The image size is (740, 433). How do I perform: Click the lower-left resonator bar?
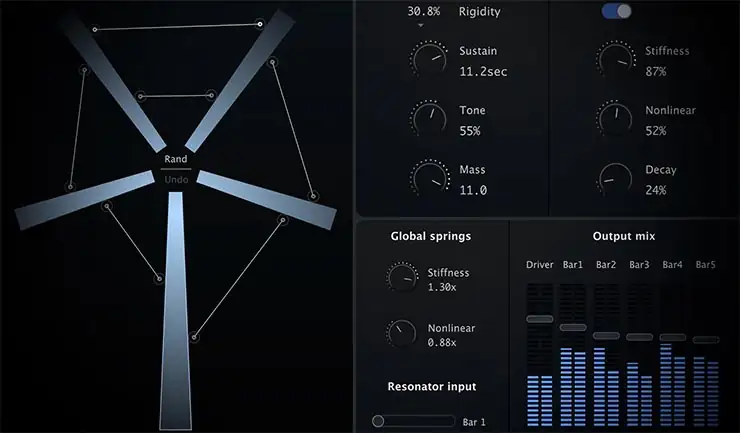85,200
